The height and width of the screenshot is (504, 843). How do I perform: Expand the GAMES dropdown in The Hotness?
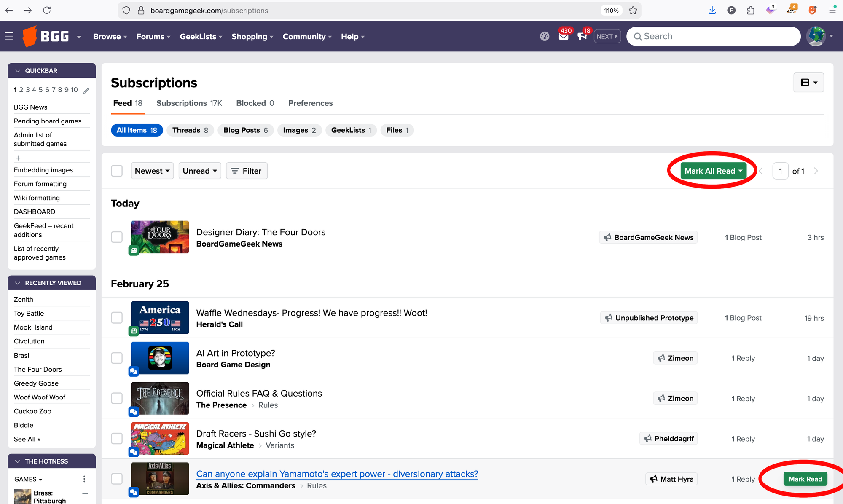(28, 479)
